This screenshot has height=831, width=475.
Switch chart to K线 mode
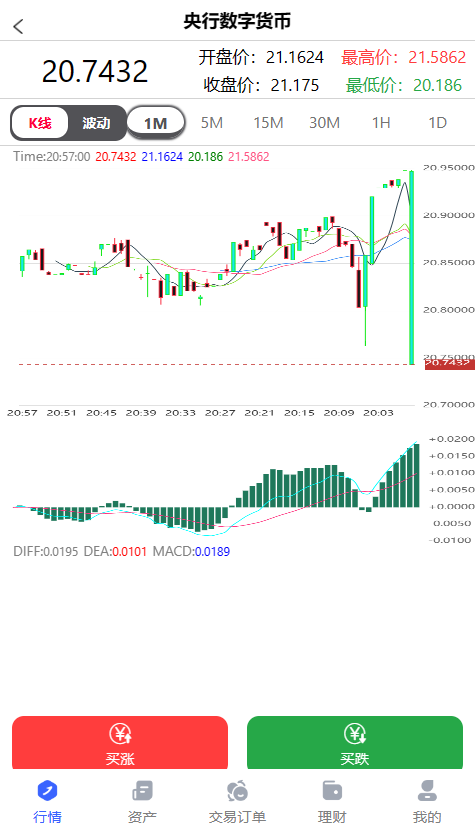click(x=40, y=123)
